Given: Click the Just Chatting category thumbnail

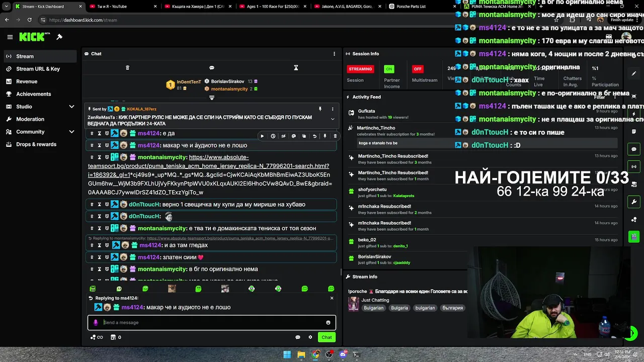Looking at the screenshot, I should [354, 304].
